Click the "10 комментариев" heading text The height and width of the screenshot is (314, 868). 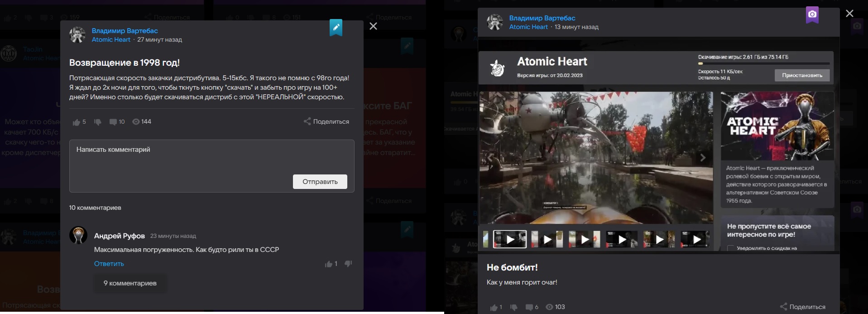95,208
